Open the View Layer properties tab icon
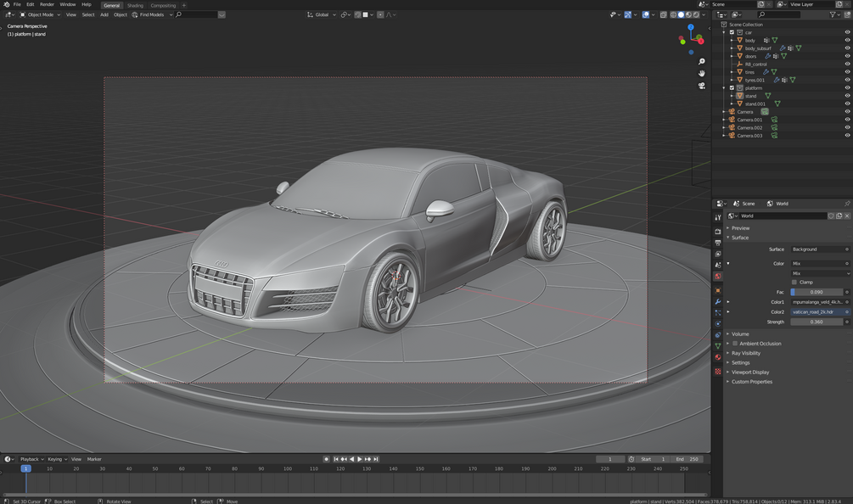This screenshot has width=853, height=504. [718, 254]
